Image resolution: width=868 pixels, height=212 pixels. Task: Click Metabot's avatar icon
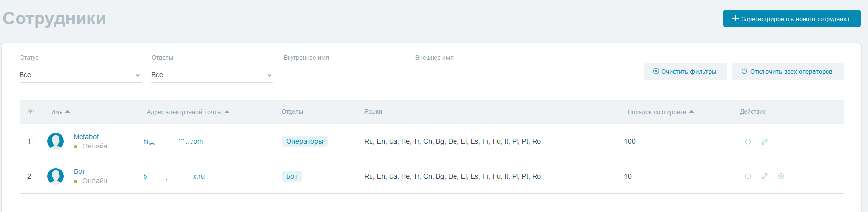pyautogui.click(x=56, y=141)
